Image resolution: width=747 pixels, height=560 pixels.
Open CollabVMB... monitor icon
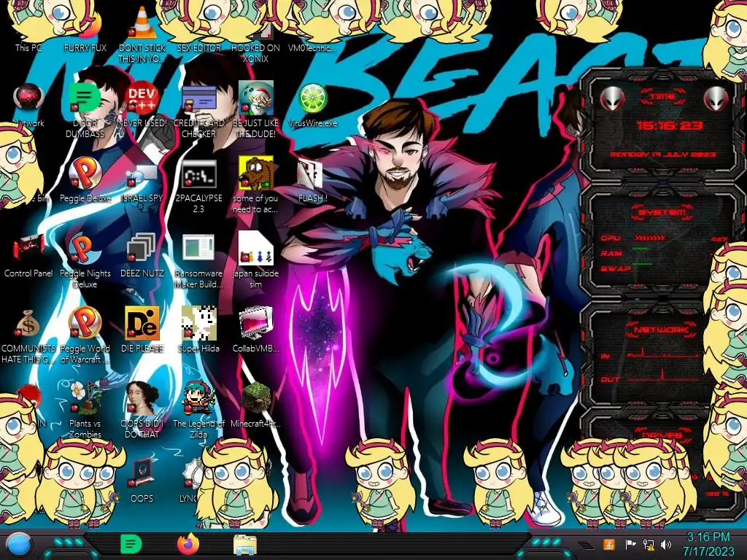255,323
